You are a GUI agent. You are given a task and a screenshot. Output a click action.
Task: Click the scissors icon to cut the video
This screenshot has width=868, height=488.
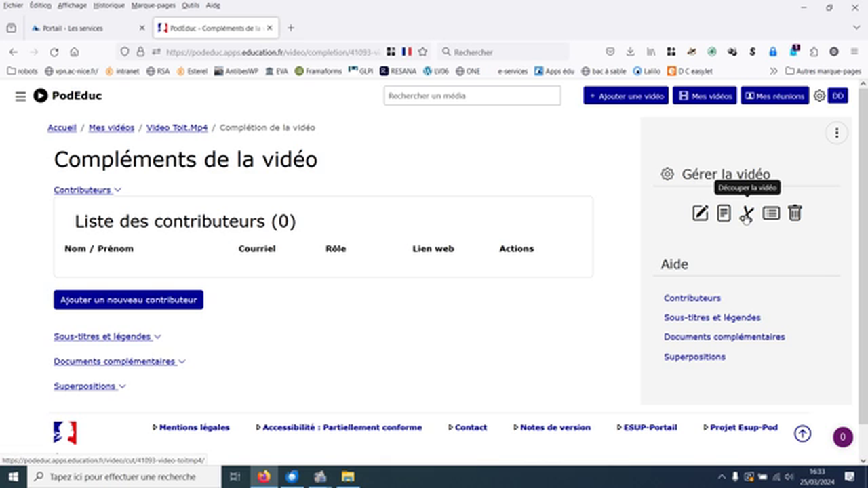[x=747, y=213]
